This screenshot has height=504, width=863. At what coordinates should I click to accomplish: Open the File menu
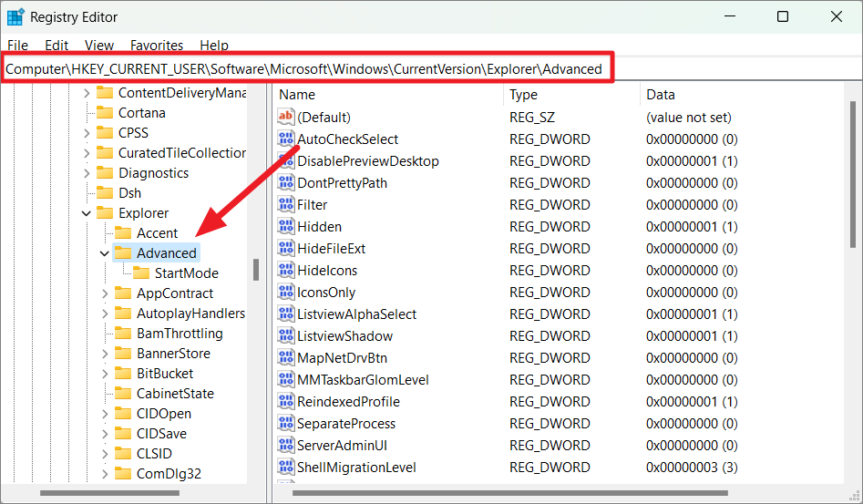coord(17,46)
